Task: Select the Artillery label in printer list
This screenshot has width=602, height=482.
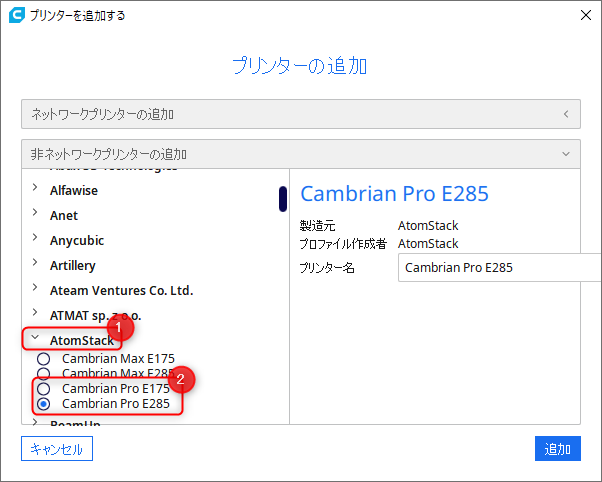Action: pos(73,265)
